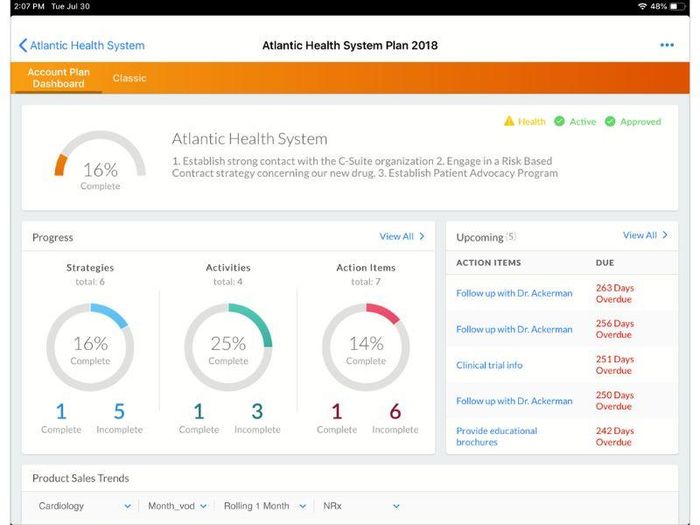Tap the Action Items 14% Complete ring

pyautogui.click(x=366, y=347)
